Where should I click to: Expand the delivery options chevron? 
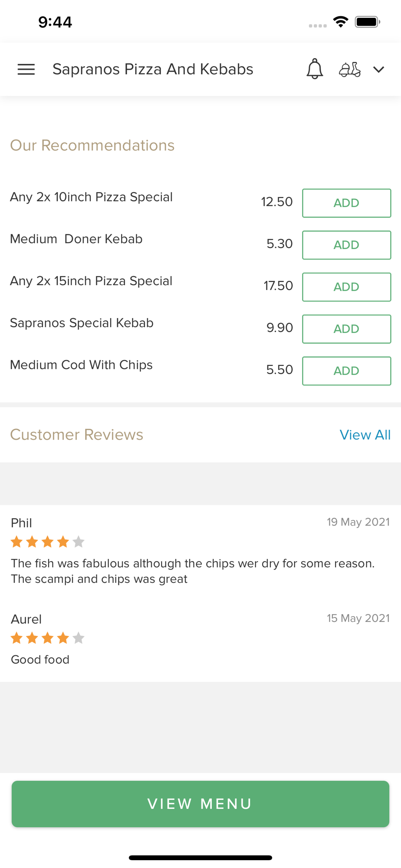pos(379,69)
